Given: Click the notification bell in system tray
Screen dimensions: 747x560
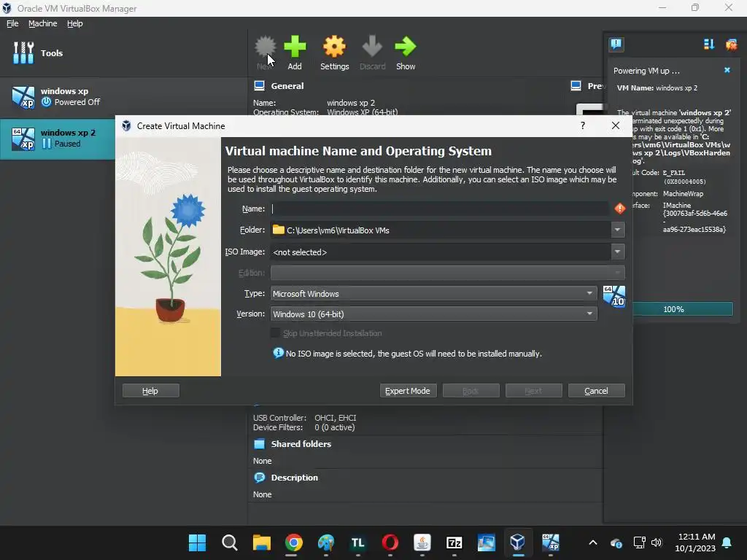Looking at the screenshot, I should pos(727,542).
